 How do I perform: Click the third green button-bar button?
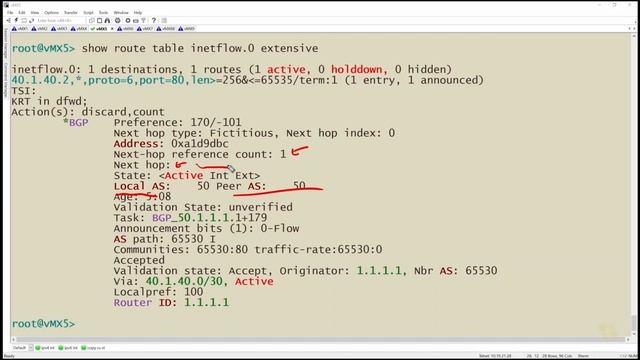[x=93, y=348]
